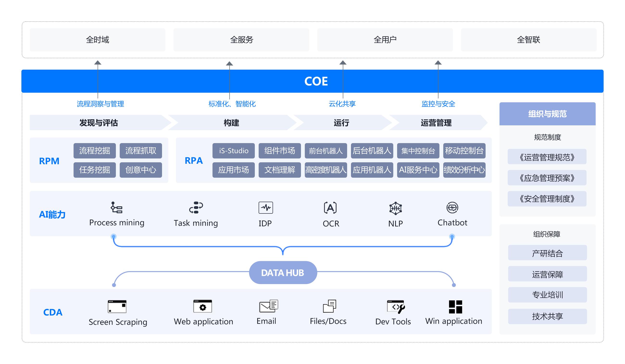Click the OCR bracketed-A icon
This screenshot has width=625, height=364.
[330, 208]
